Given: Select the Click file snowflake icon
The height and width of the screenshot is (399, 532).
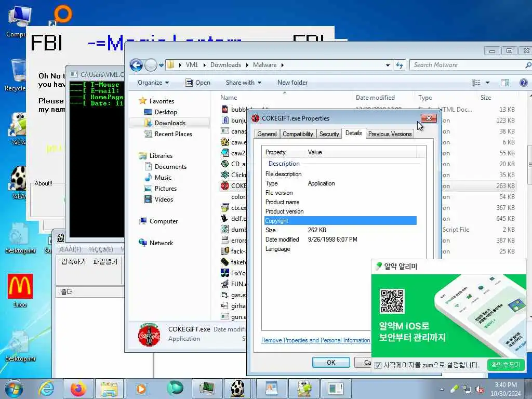Looking at the screenshot, I should [224, 175].
